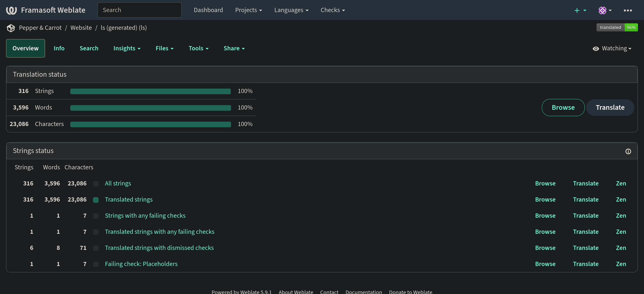Open the Files dropdown menu
The image size is (644, 294).
point(164,48)
